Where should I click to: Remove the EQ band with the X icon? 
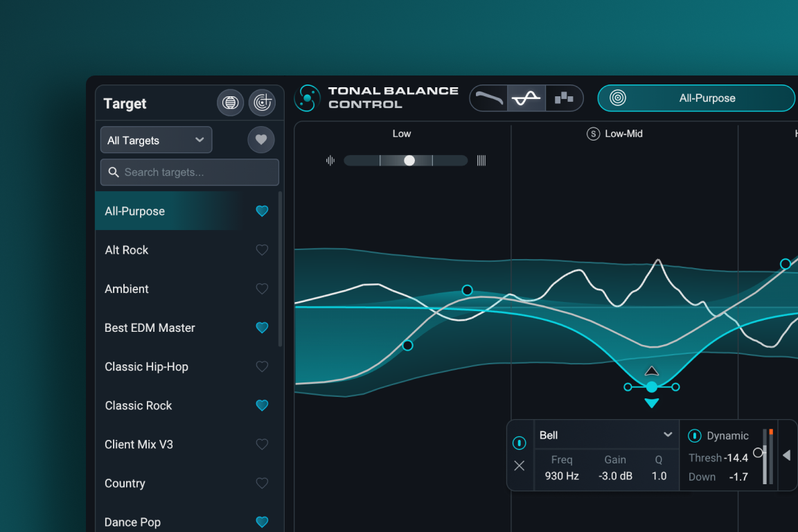(520, 465)
